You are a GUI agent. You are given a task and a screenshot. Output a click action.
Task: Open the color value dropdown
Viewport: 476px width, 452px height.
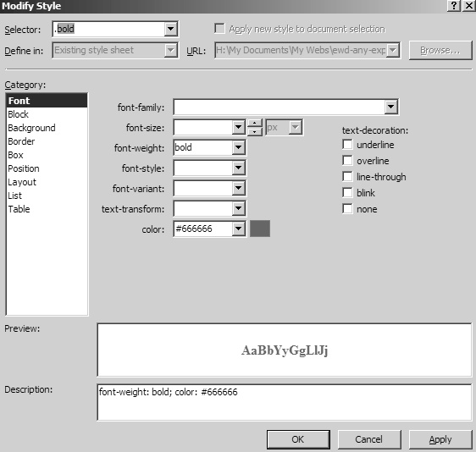pos(238,229)
